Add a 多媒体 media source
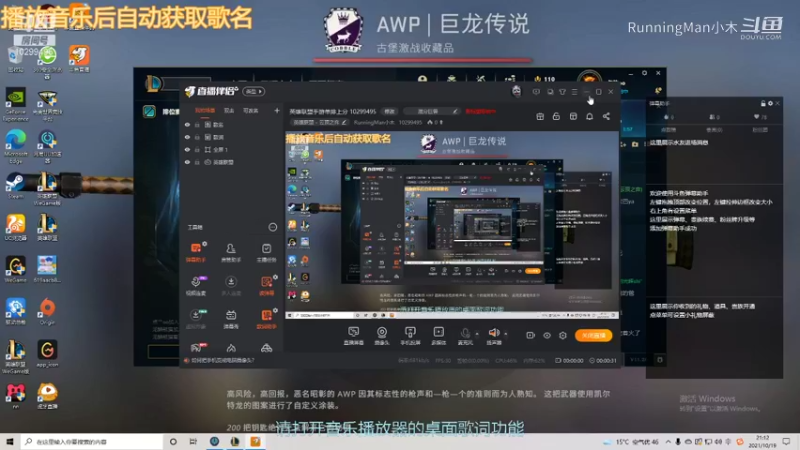800x450 pixels. (438, 336)
